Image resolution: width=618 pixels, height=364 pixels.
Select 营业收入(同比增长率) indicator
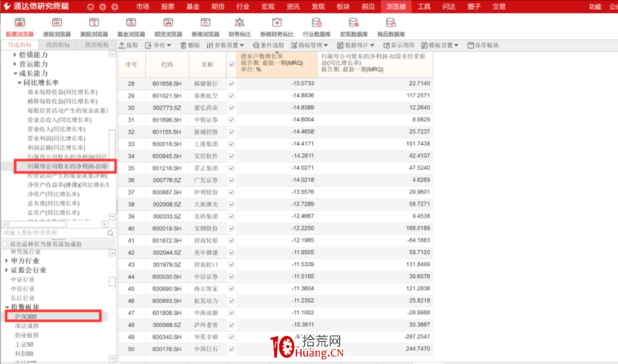click(56, 129)
